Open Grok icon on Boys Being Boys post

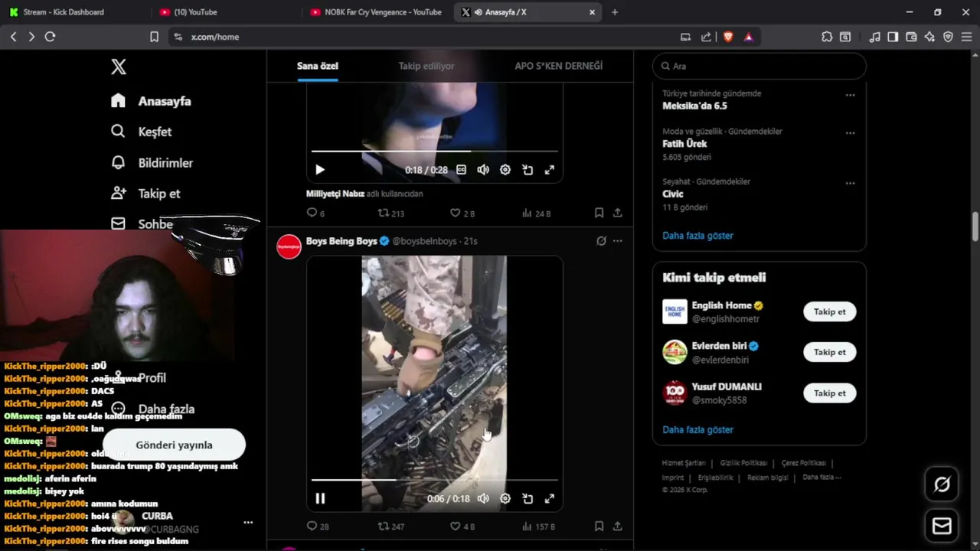[601, 241]
